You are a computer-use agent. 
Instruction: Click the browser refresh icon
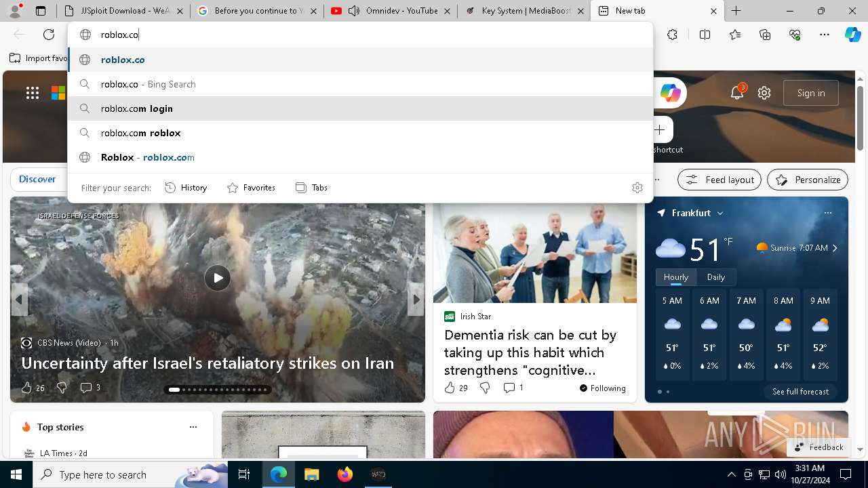(x=49, y=35)
